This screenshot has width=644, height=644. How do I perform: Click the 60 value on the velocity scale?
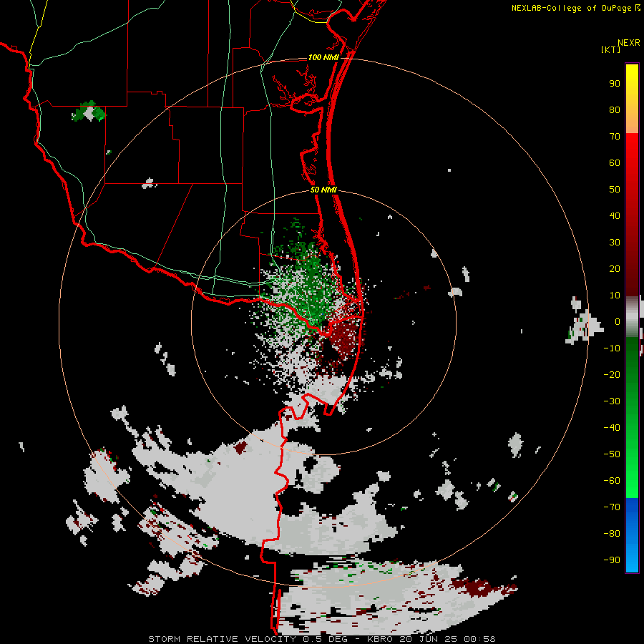(x=615, y=163)
